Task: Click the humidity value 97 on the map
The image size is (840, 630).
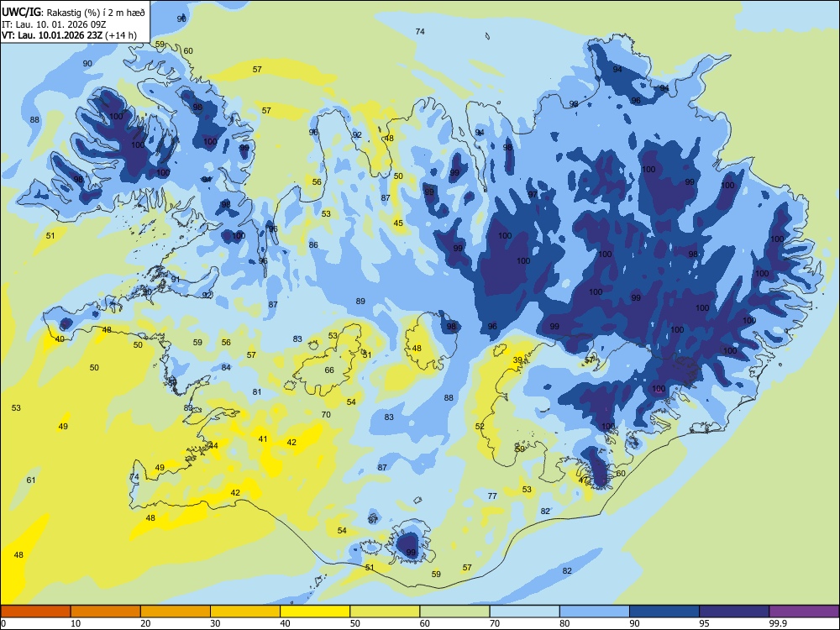Action: coord(533,195)
